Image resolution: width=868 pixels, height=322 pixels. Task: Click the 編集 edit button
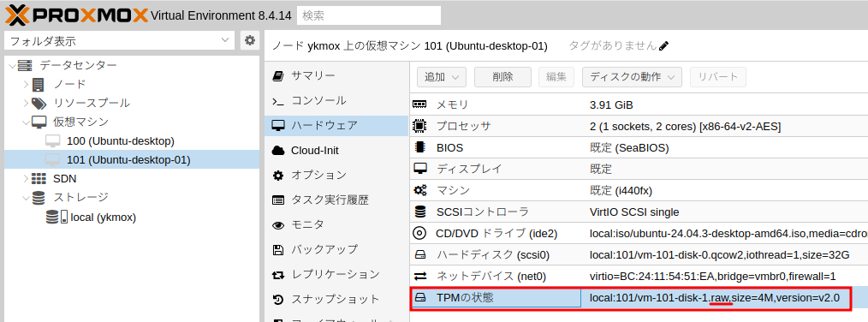coord(556,77)
